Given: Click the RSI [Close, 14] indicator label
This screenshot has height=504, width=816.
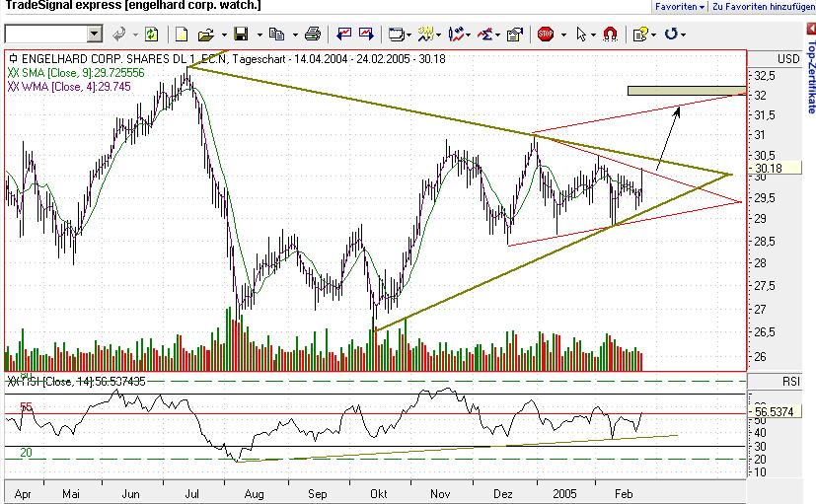Looking at the screenshot, I should pyautogui.click(x=76, y=382).
